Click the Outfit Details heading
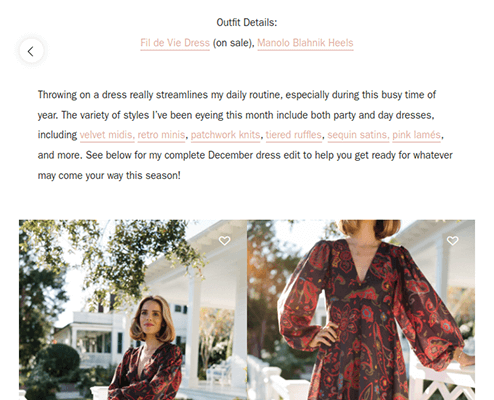This screenshot has width=494, height=400. pos(247,23)
